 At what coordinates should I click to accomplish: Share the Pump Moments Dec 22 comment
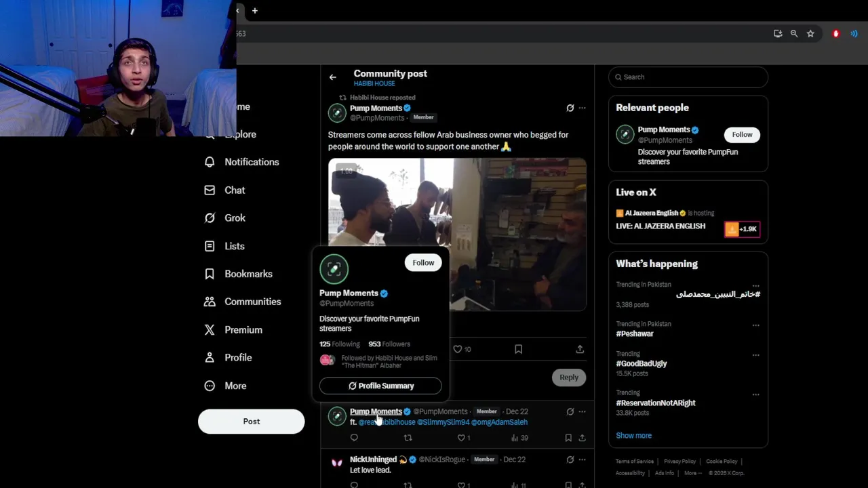(x=582, y=438)
